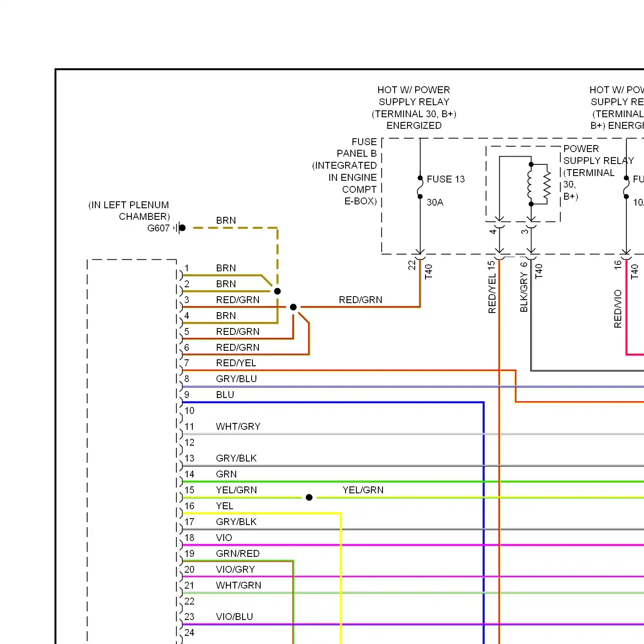Select relay terminal number 4

click(x=493, y=231)
